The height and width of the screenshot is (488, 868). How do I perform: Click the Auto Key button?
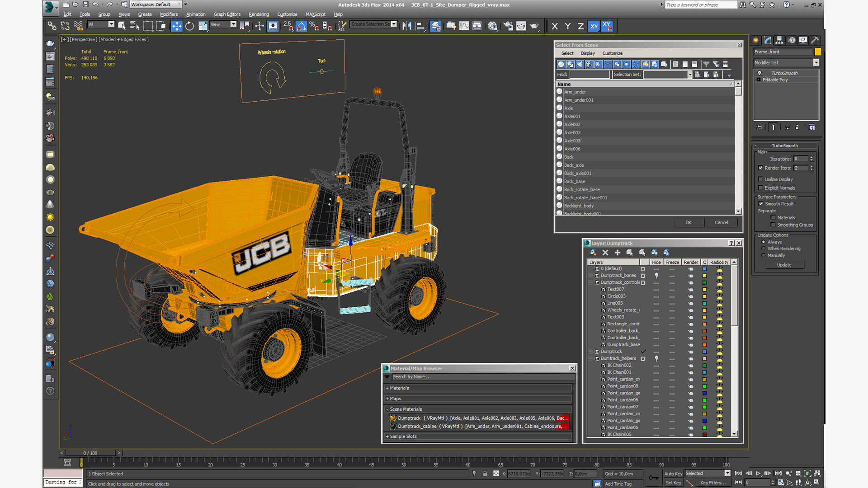coord(673,474)
